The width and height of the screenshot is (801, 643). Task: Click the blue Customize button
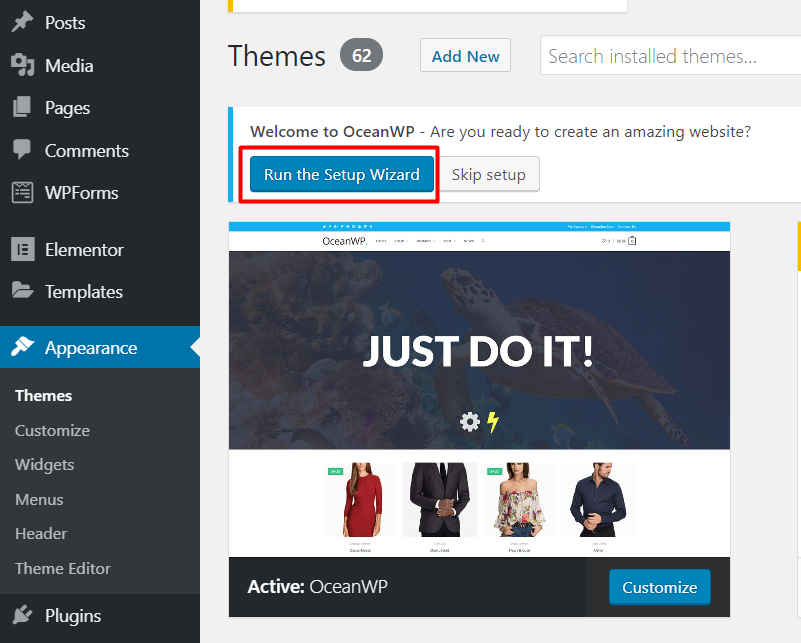point(659,587)
